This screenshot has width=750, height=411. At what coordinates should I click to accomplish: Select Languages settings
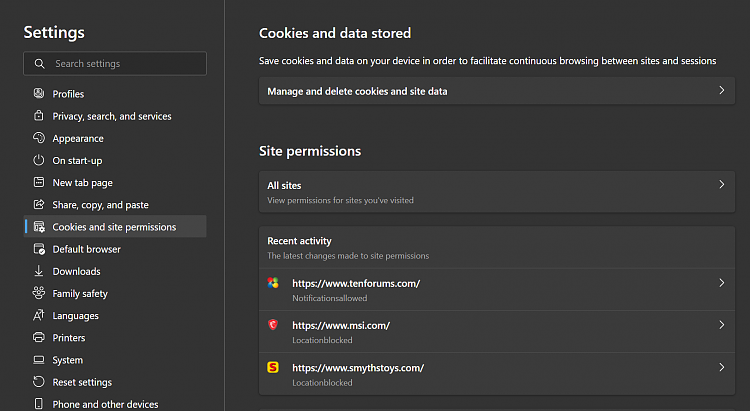tap(115, 315)
